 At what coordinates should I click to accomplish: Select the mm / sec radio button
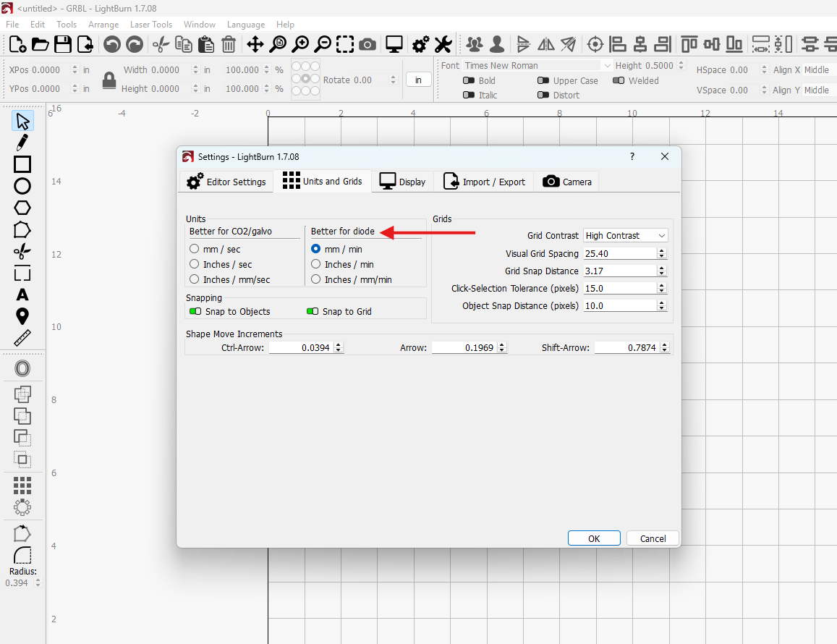[x=195, y=249]
